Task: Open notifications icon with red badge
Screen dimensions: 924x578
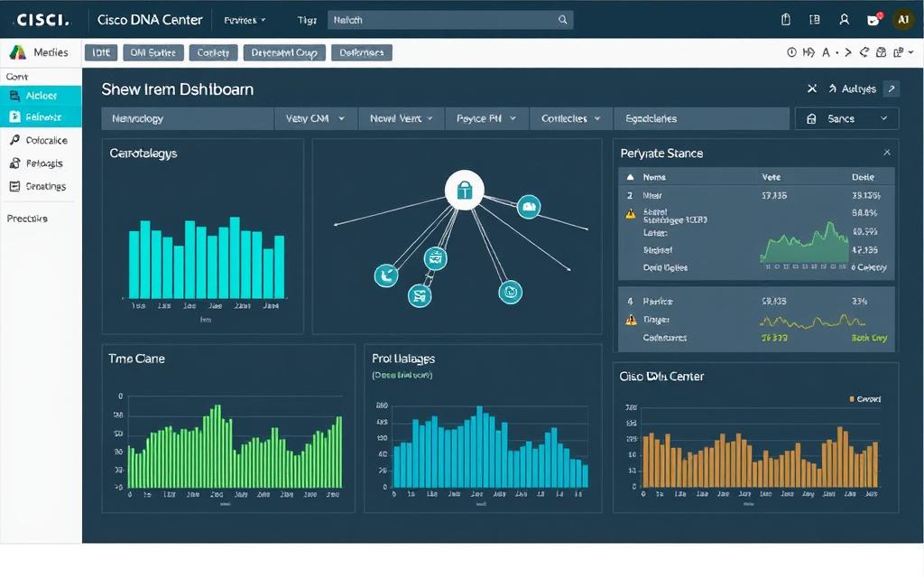Action: click(873, 20)
